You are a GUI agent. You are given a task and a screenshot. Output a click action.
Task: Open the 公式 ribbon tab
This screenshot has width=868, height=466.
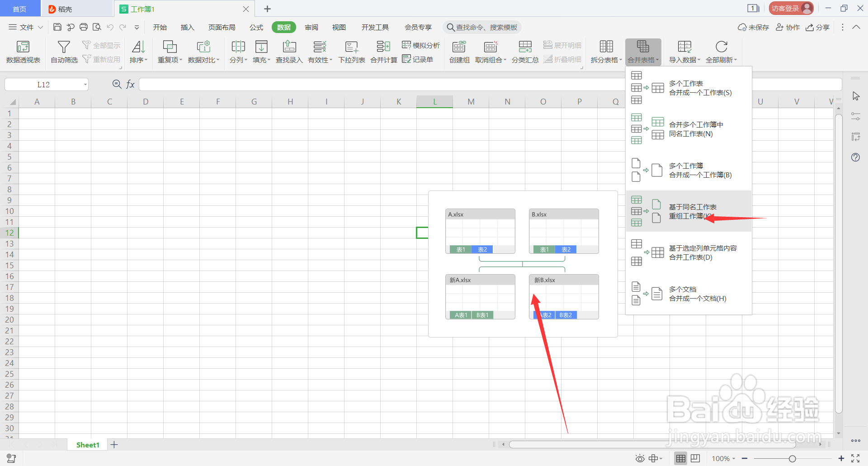pyautogui.click(x=256, y=27)
